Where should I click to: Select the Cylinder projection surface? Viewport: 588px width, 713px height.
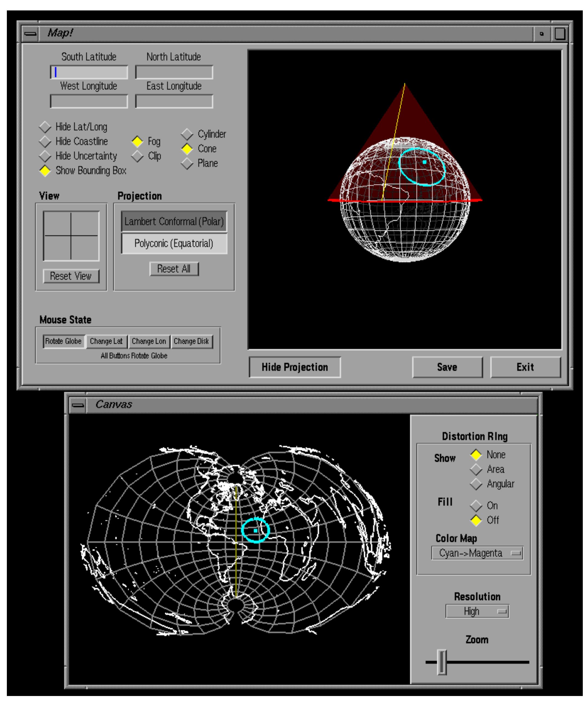tap(187, 134)
